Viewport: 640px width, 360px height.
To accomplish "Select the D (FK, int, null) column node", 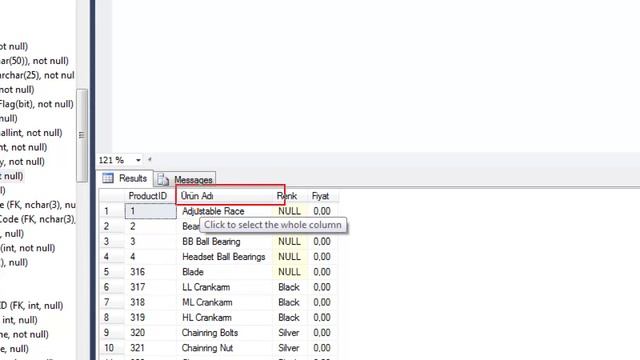I will 31,305.
